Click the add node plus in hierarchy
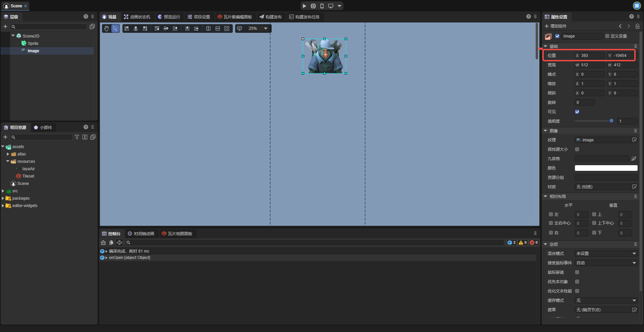 click(5, 26)
